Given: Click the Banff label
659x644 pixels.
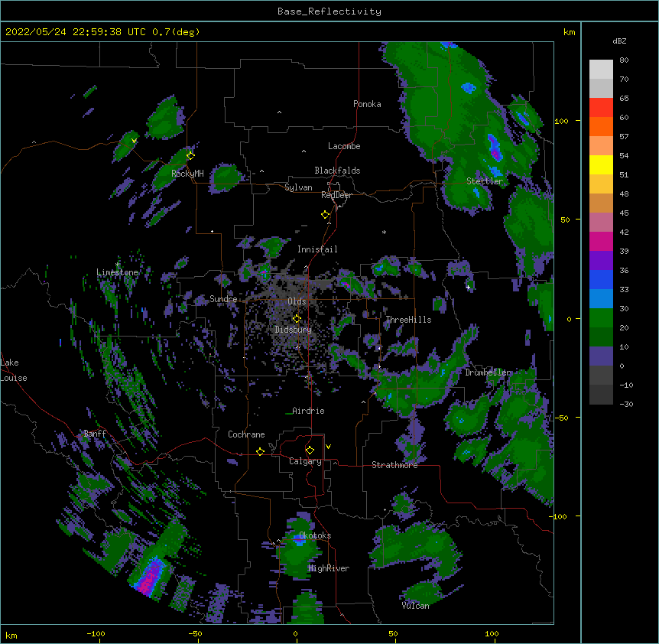Looking at the screenshot, I should tap(95, 434).
